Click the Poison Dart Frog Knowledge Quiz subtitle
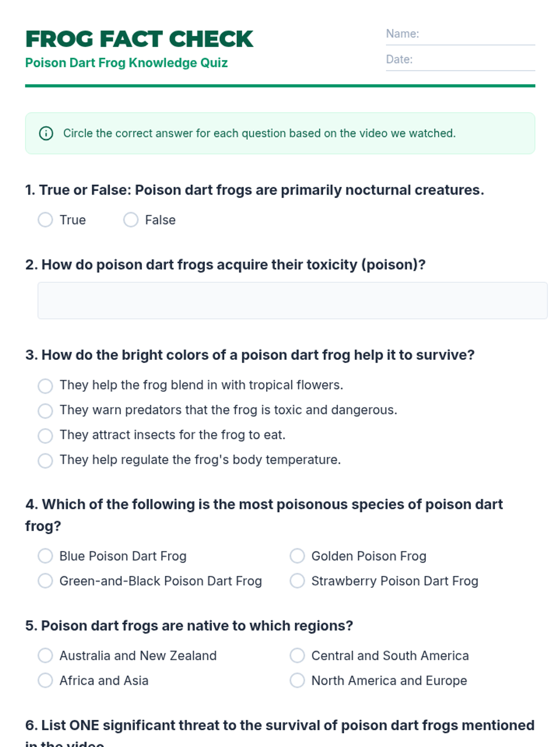 pyautogui.click(x=126, y=63)
